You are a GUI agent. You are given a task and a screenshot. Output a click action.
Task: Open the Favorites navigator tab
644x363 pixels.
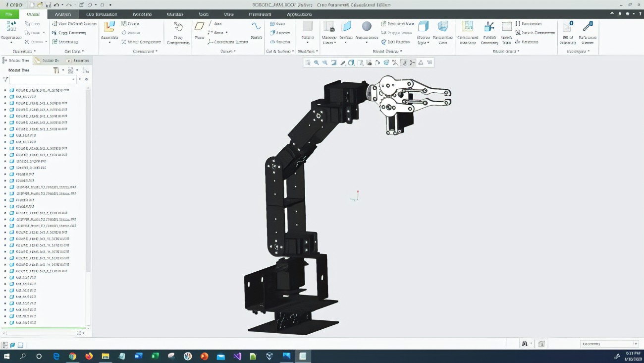79,60
